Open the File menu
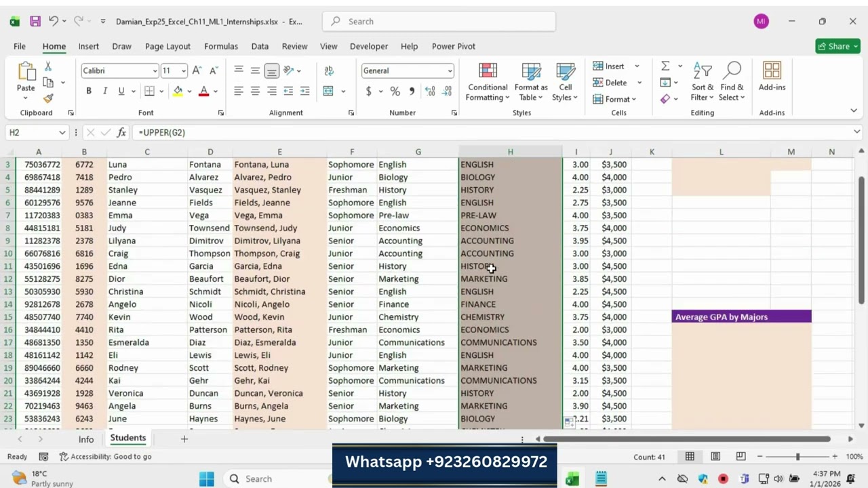 [x=20, y=46]
